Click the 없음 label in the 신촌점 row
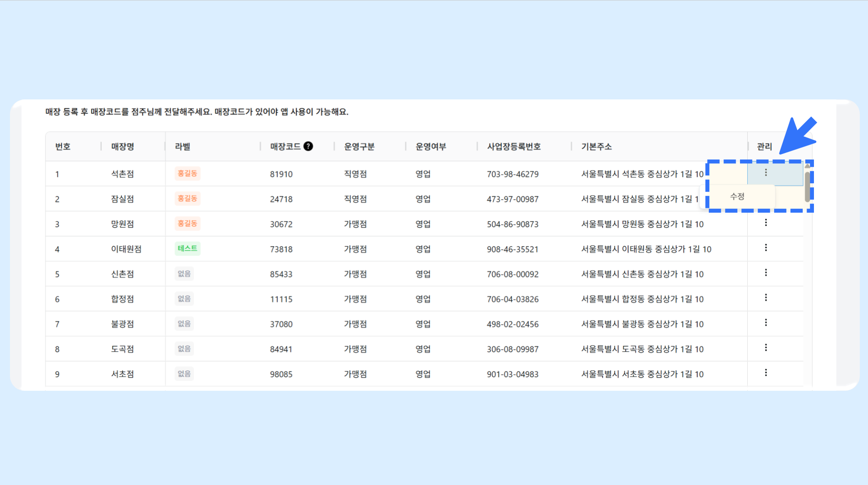 point(184,274)
